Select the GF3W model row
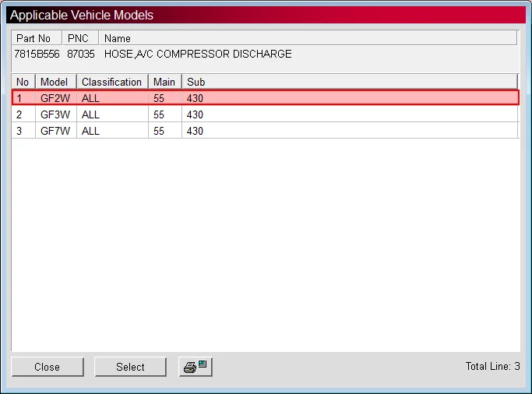 point(266,114)
